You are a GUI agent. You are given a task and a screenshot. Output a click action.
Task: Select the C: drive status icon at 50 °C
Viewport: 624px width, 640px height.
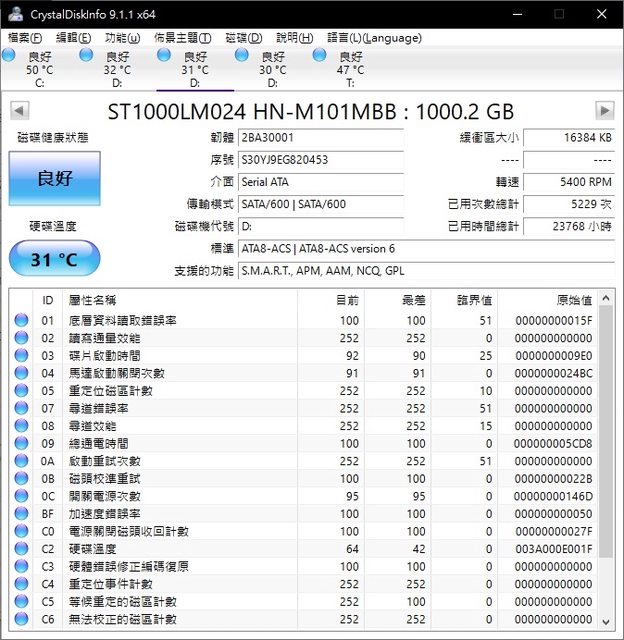tap(14, 56)
